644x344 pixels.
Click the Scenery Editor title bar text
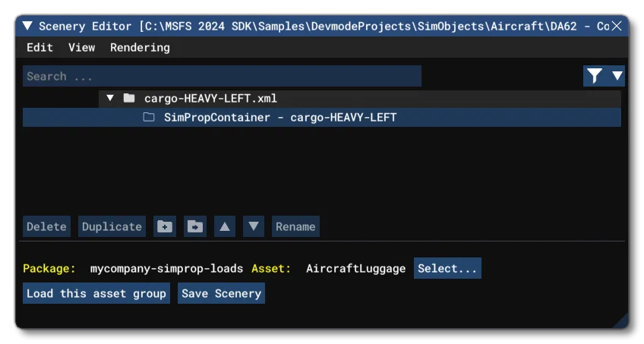click(x=324, y=27)
